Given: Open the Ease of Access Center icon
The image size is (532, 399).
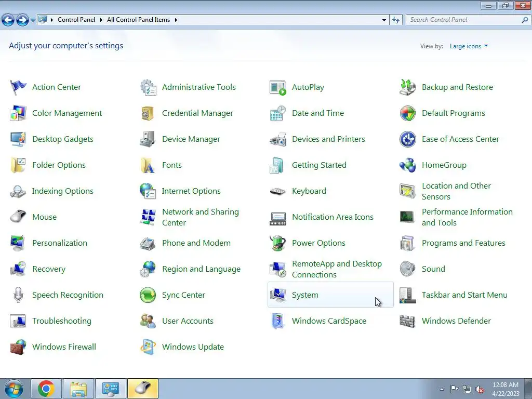Looking at the screenshot, I should coord(407,139).
